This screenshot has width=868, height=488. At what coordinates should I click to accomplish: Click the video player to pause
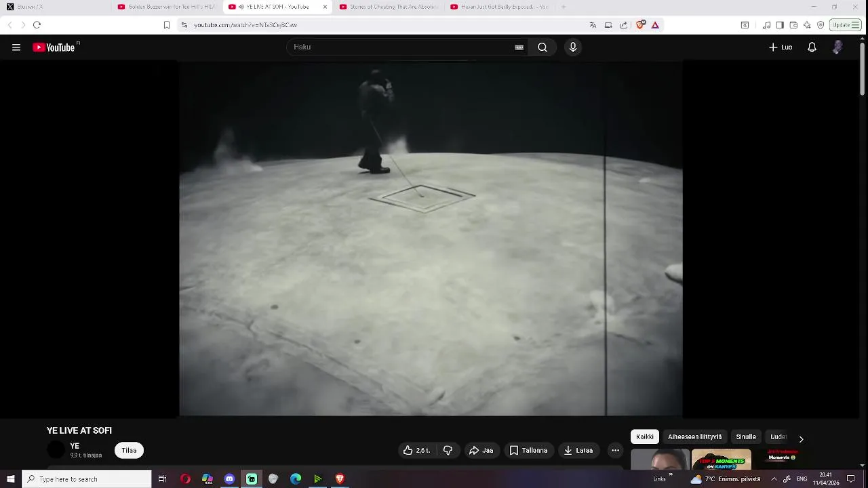coord(431,239)
